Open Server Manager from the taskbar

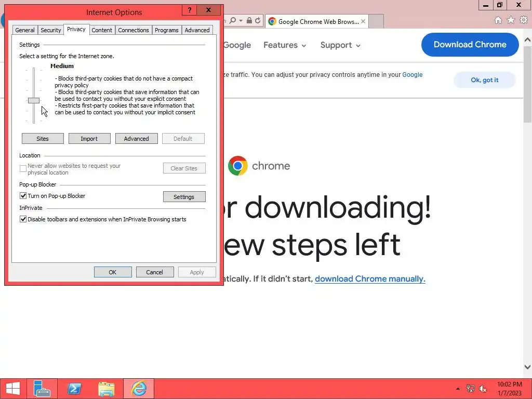pyautogui.click(x=42, y=389)
